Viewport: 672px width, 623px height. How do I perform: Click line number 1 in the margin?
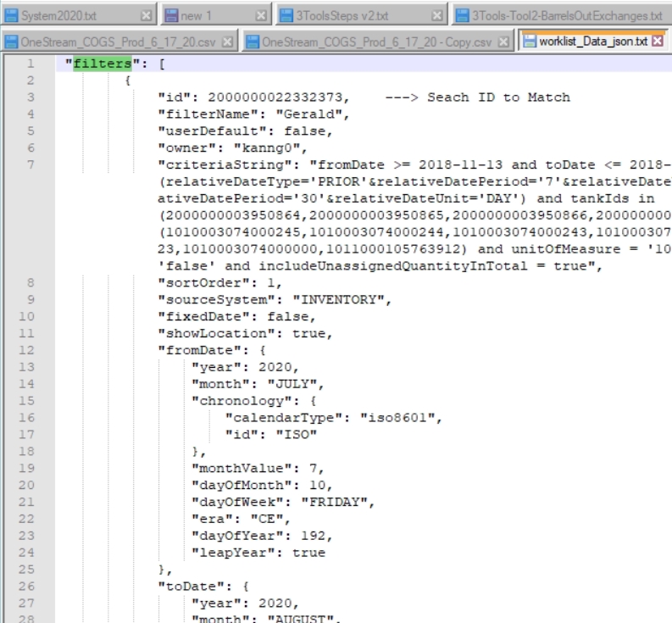click(x=31, y=64)
